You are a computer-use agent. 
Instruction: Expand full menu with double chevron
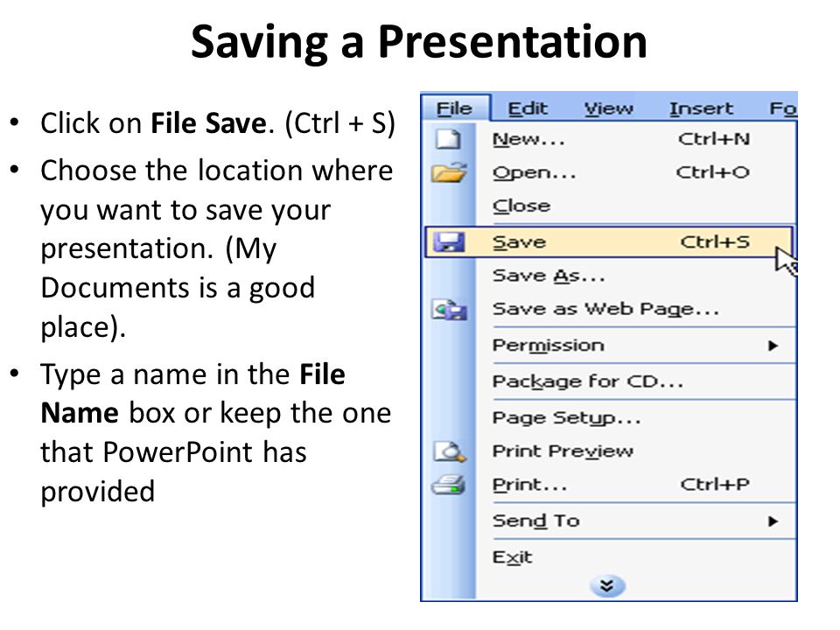coord(607,585)
